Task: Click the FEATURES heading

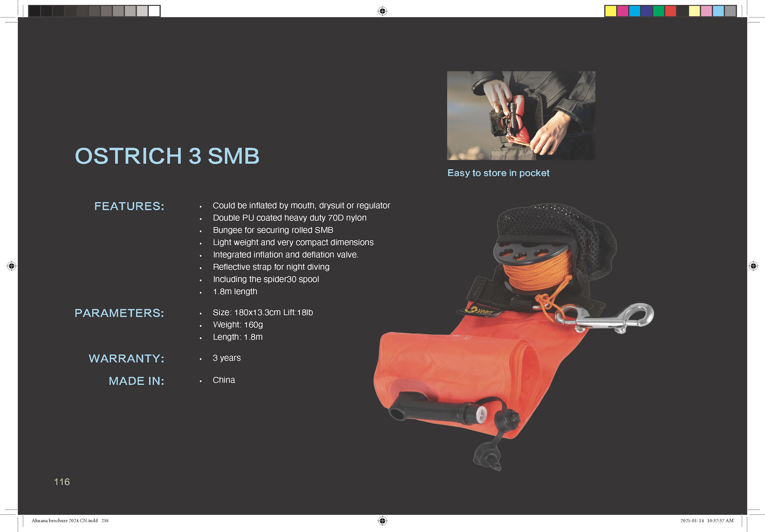Action: pyautogui.click(x=129, y=206)
